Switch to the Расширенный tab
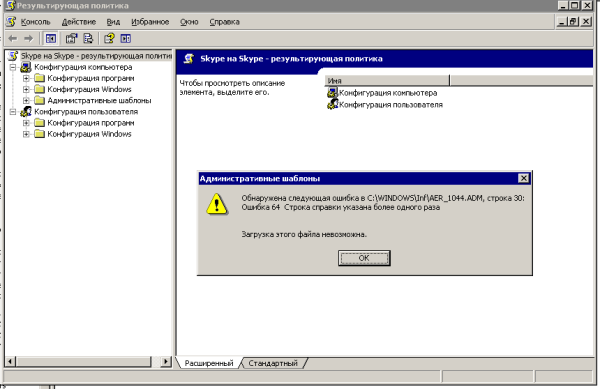Viewport: 600px width, 389px height. pos(209,363)
